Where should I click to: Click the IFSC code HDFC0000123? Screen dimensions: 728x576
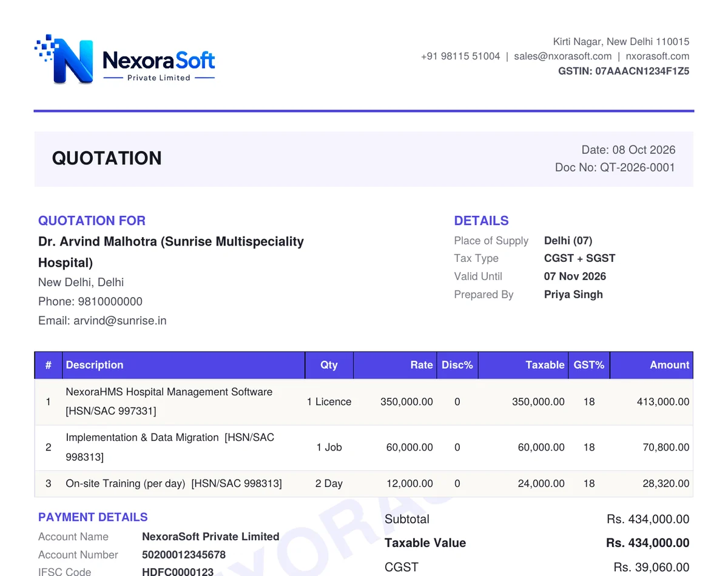[178, 572]
